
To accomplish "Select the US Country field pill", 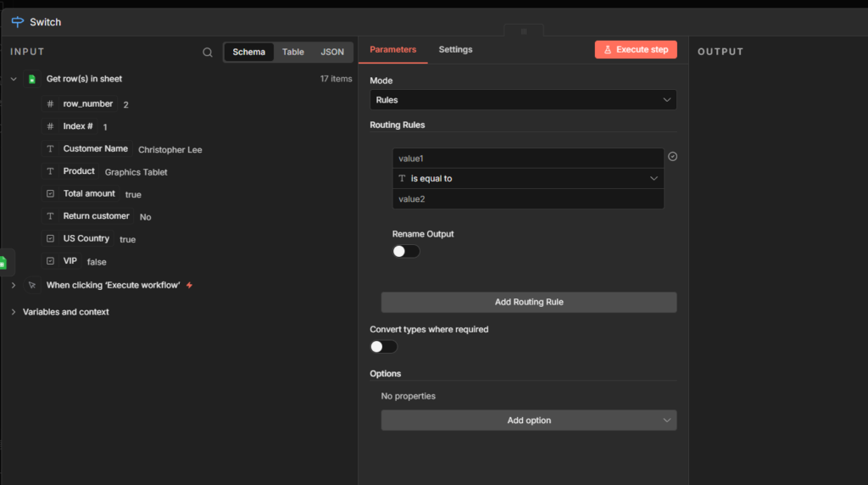I will 78,238.
